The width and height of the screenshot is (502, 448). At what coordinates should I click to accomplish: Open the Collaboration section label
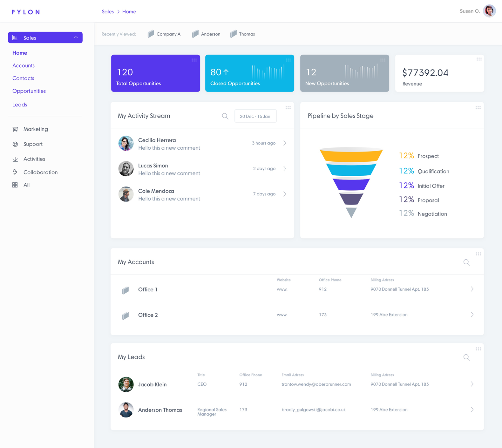pos(41,172)
